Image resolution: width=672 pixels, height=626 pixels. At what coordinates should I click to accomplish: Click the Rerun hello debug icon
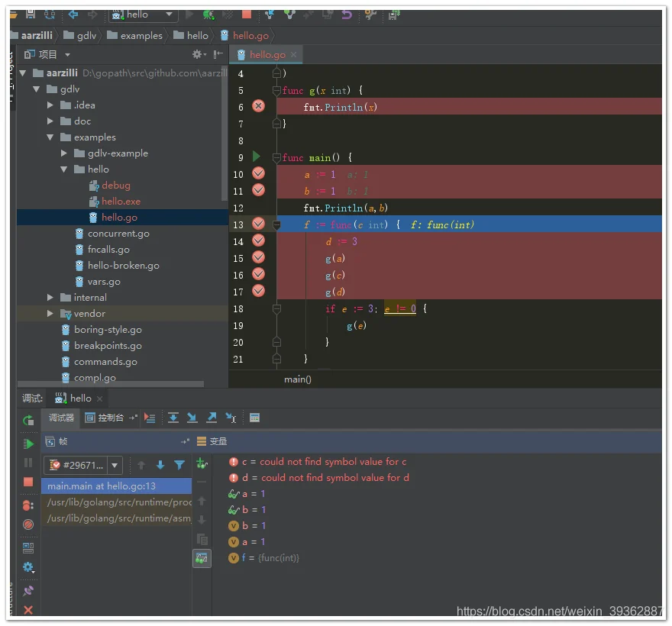[x=28, y=420]
